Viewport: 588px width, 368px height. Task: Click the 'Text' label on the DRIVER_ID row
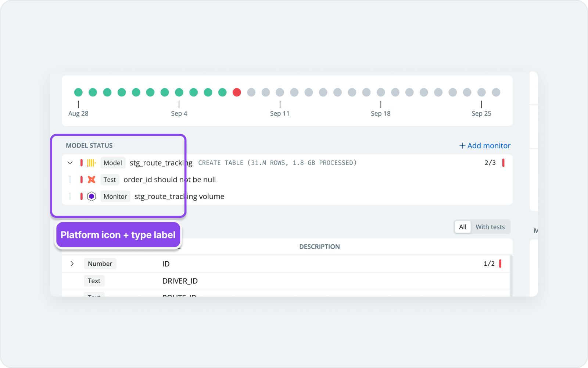tap(94, 281)
